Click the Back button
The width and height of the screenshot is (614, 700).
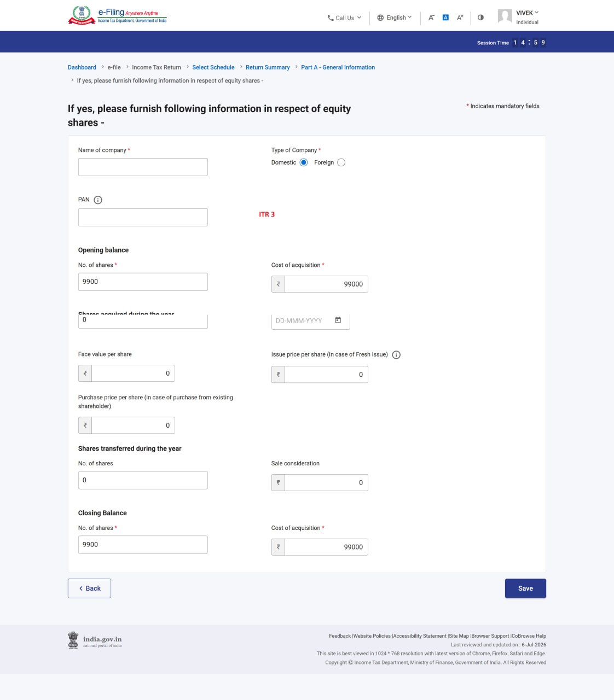pos(89,588)
